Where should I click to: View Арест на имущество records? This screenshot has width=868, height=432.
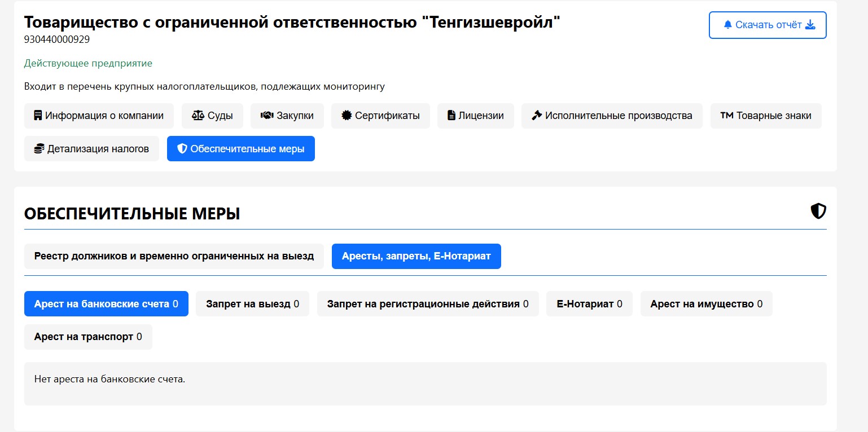[706, 304]
